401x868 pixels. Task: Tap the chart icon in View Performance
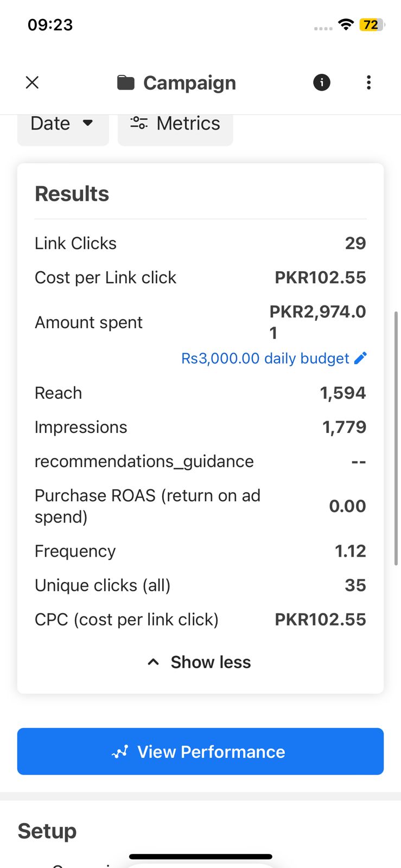pyautogui.click(x=120, y=752)
